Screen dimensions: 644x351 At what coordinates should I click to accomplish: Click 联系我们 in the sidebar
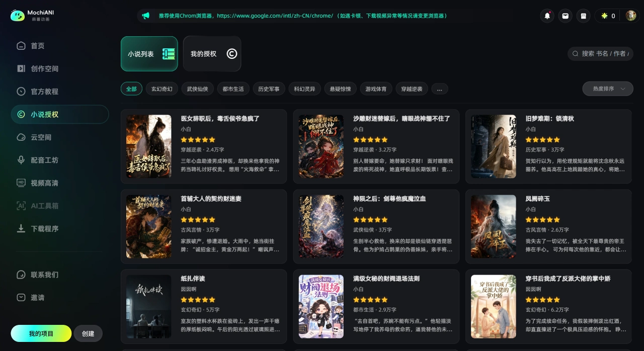pos(59,275)
